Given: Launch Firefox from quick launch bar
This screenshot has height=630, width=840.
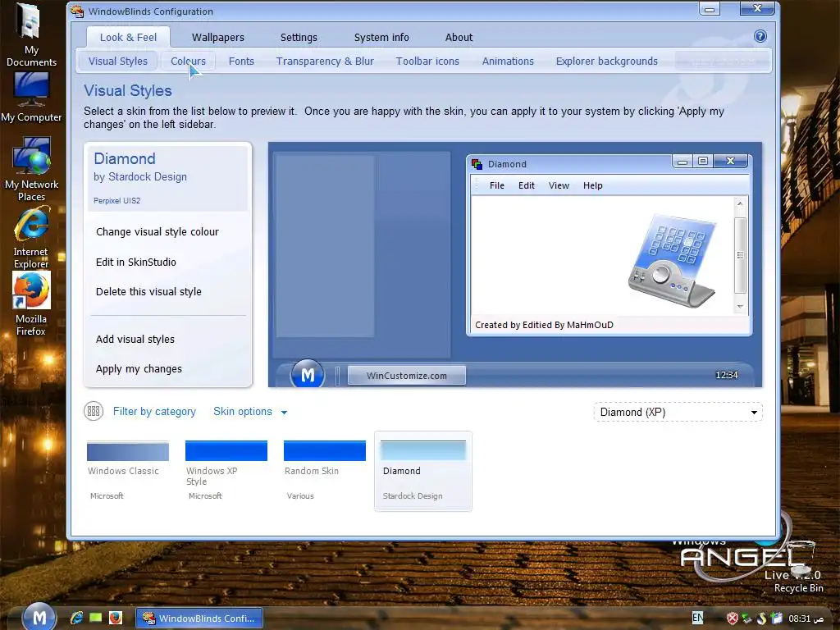Looking at the screenshot, I should [x=116, y=618].
